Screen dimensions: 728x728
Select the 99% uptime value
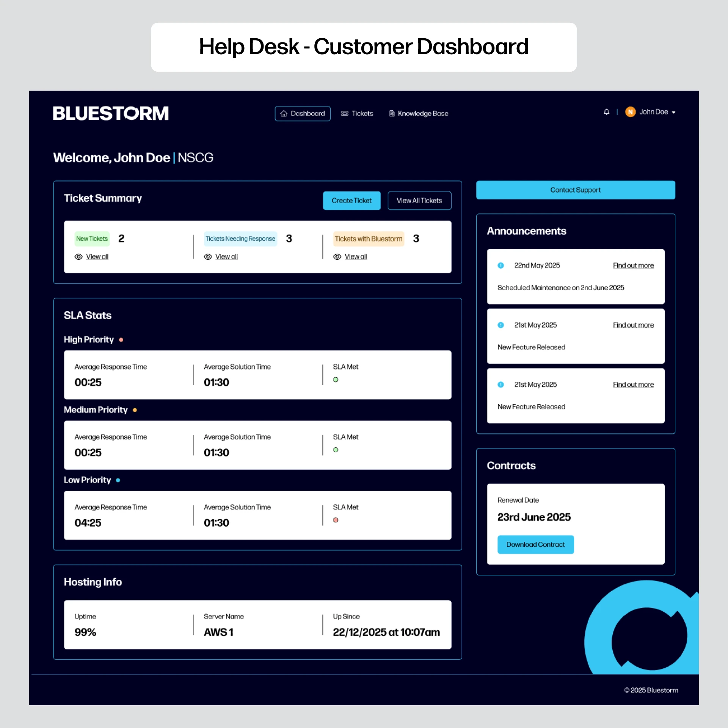pyautogui.click(x=85, y=632)
